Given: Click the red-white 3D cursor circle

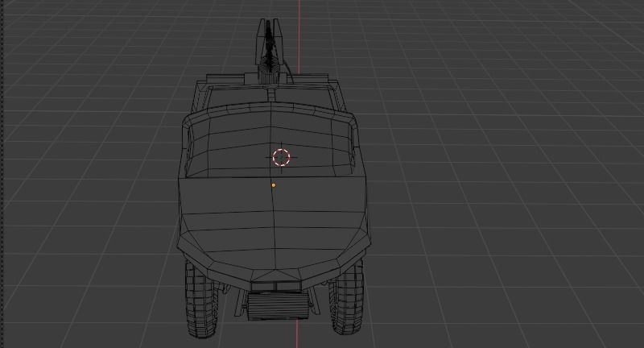Looking at the screenshot, I should pyautogui.click(x=281, y=157).
